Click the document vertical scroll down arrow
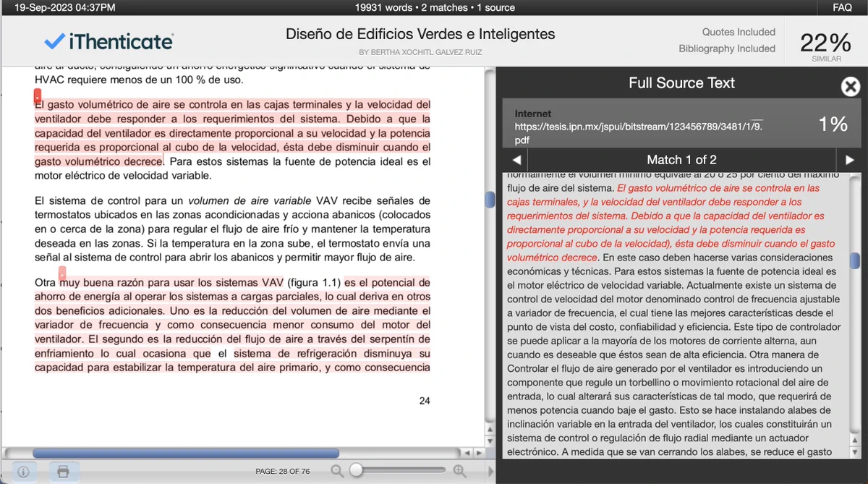This screenshot has width=868, height=484. point(490,441)
